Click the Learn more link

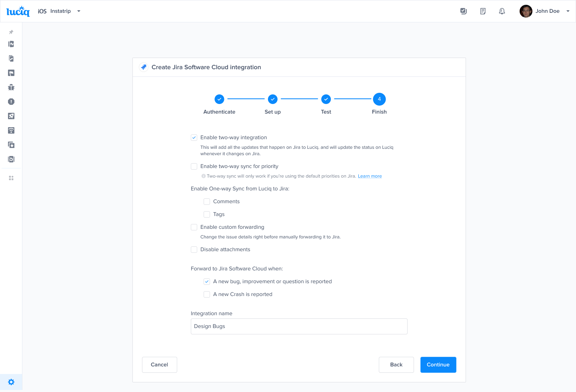[370, 176]
